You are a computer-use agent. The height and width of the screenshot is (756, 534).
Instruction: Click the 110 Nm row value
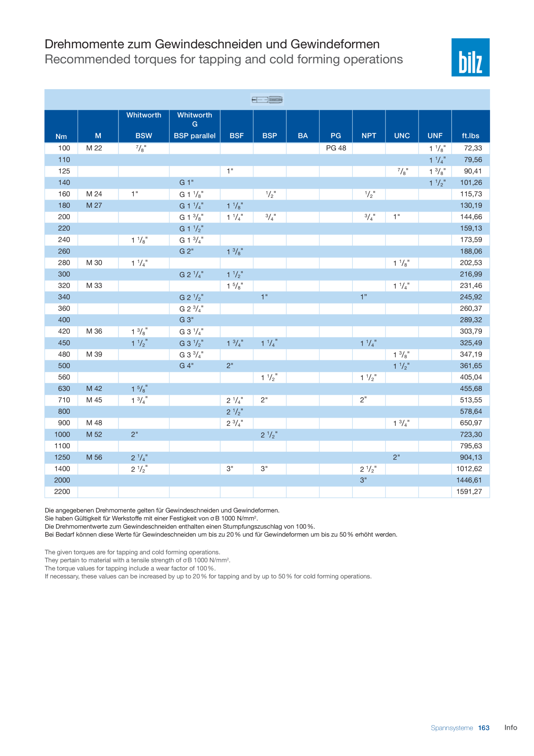click(64, 159)
